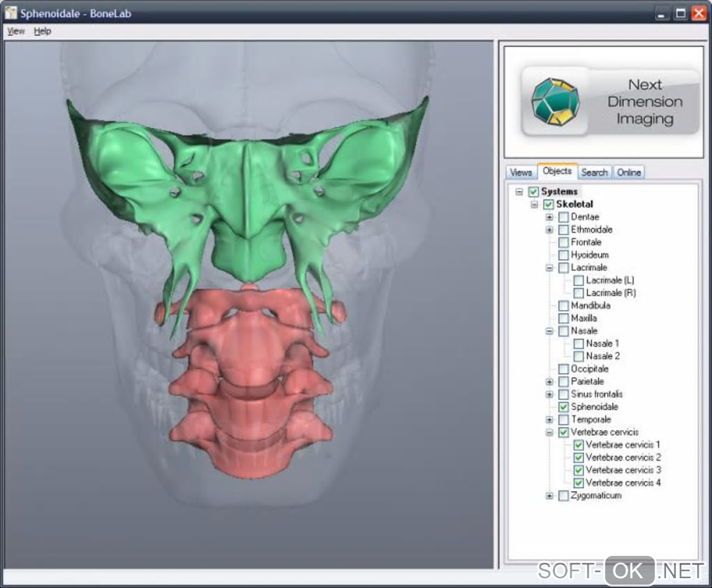Click the 'Vertebrae cervicis 1' tree label
The image size is (712, 588).
click(x=623, y=445)
